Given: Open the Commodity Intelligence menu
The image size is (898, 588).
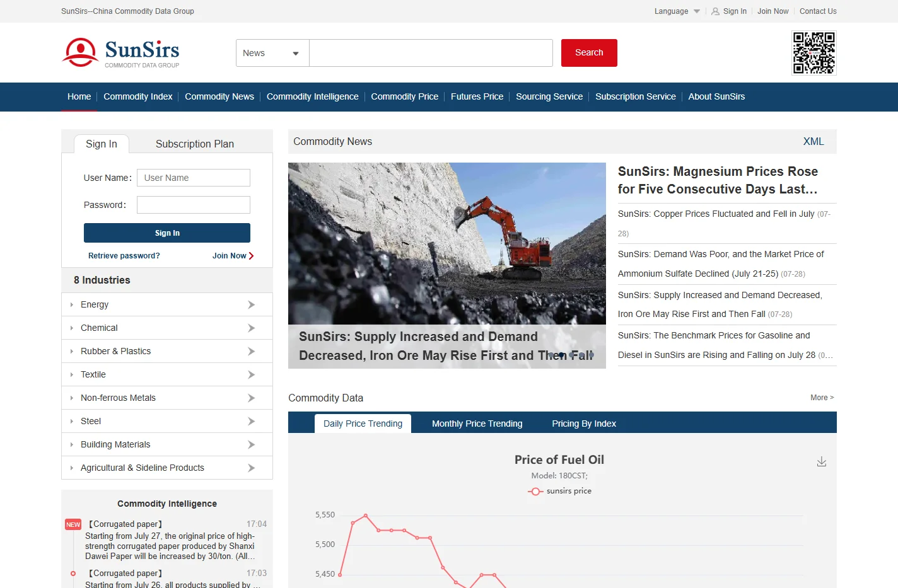Looking at the screenshot, I should click(x=313, y=96).
